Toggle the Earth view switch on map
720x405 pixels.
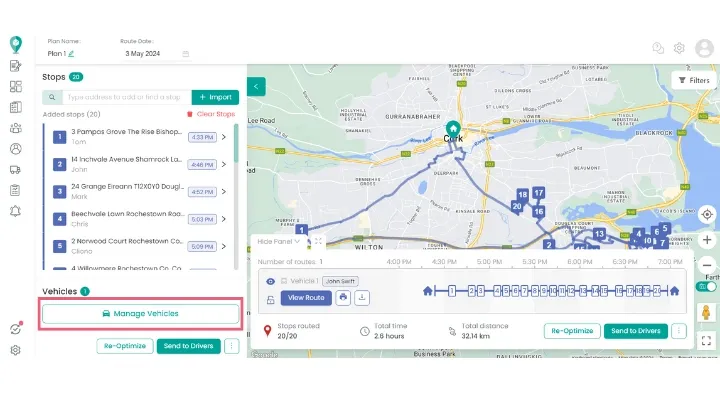click(x=710, y=285)
